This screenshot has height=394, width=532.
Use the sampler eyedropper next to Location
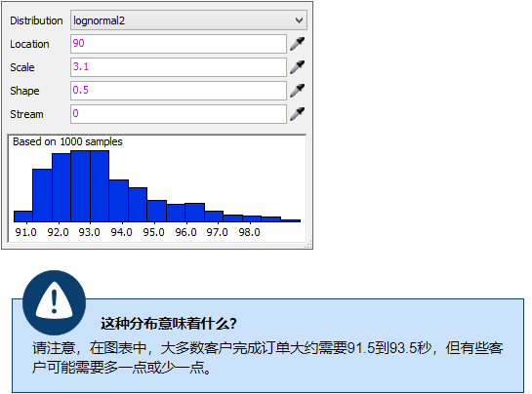click(x=297, y=44)
